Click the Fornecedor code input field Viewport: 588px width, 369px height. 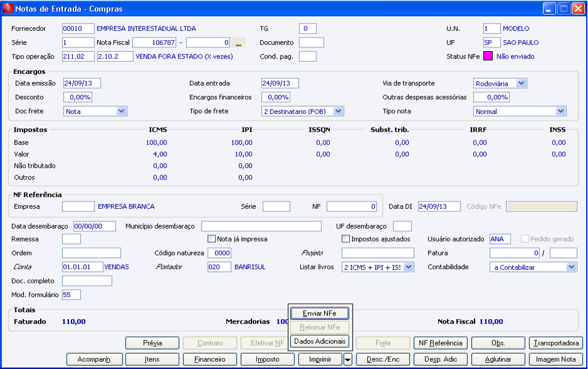pos(78,28)
